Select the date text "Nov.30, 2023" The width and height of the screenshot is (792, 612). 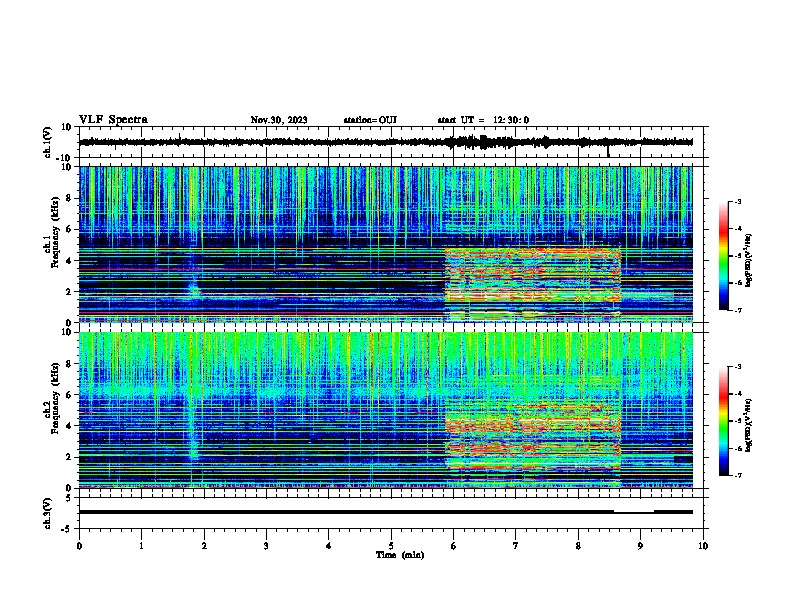click(x=279, y=120)
